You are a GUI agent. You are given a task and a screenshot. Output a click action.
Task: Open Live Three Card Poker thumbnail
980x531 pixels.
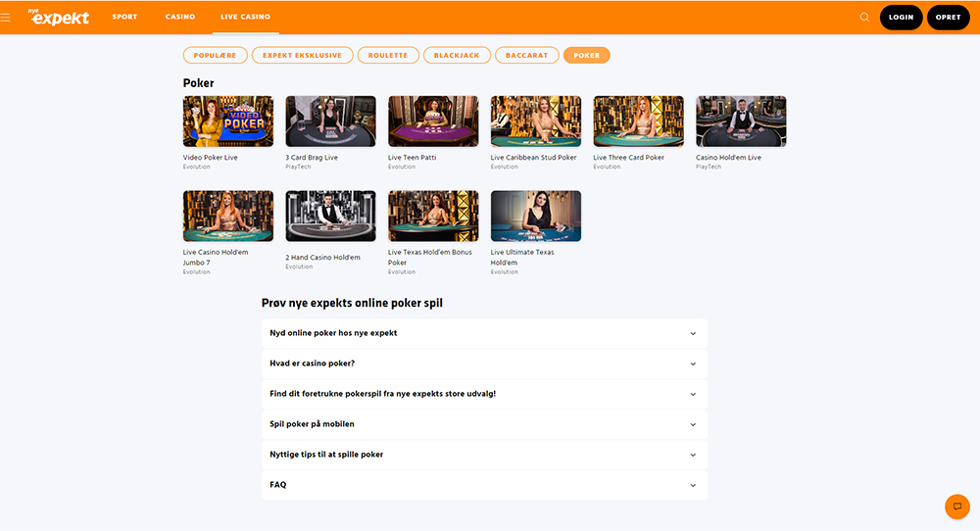(x=638, y=121)
